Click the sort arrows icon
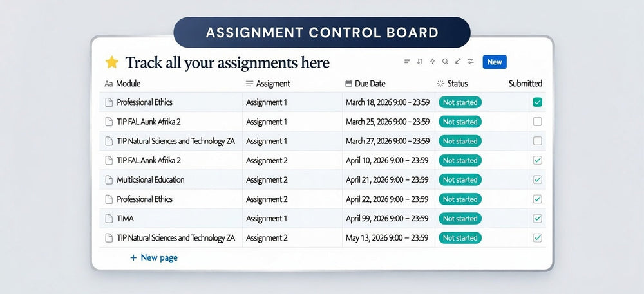Viewport: 644px width, 294px height. tap(420, 62)
